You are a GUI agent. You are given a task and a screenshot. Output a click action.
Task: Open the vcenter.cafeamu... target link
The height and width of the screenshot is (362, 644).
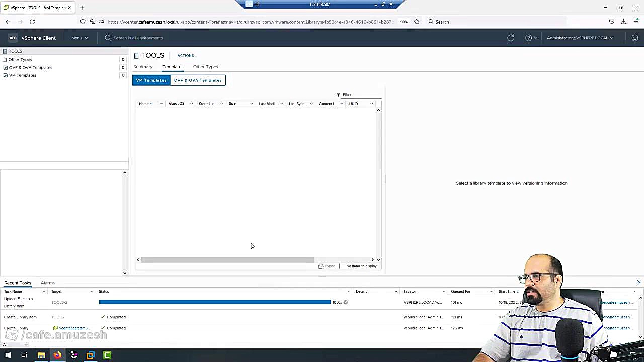pos(73,328)
